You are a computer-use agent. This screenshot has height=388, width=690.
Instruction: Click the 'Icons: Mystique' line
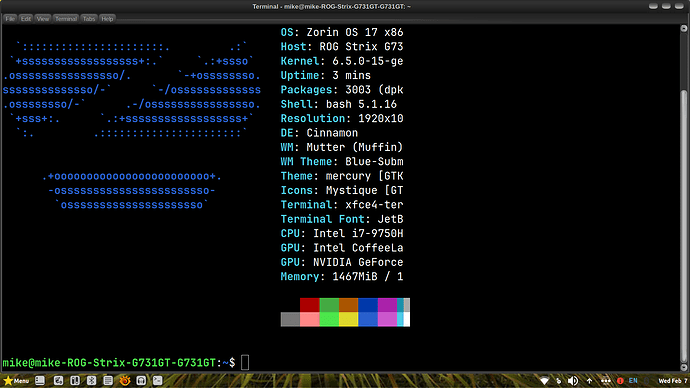click(342, 190)
